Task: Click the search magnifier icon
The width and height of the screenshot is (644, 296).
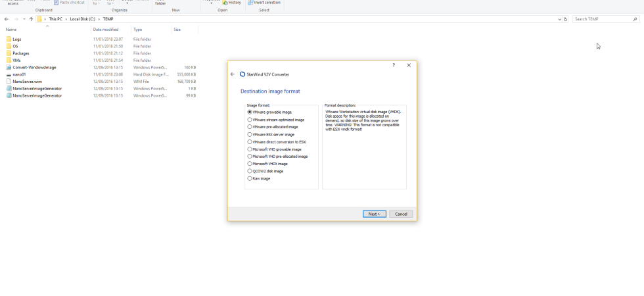Action: click(x=636, y=19)
